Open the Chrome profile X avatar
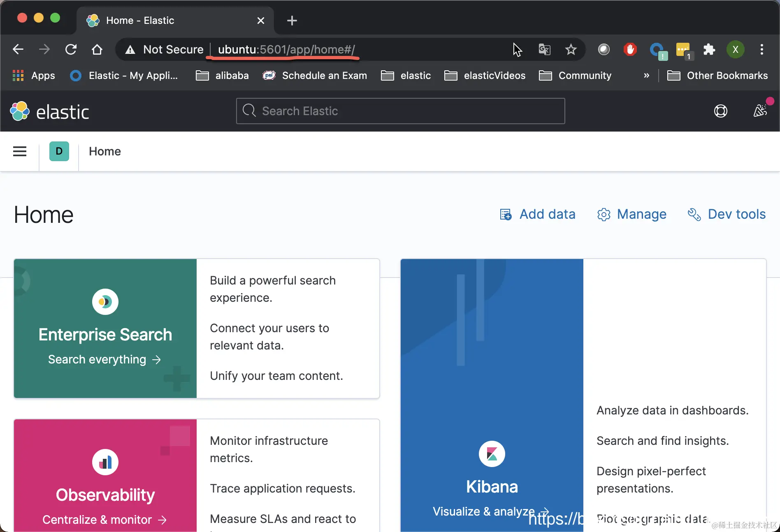 [x=736, y=49]
